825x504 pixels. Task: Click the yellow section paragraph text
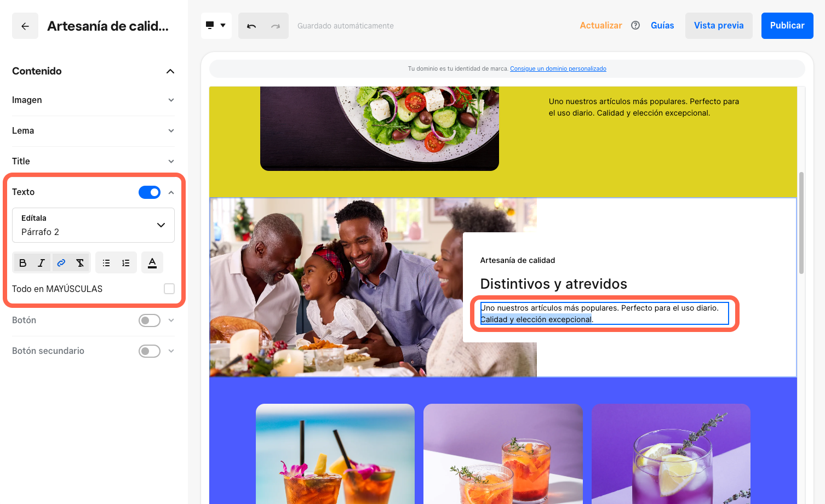644,107
